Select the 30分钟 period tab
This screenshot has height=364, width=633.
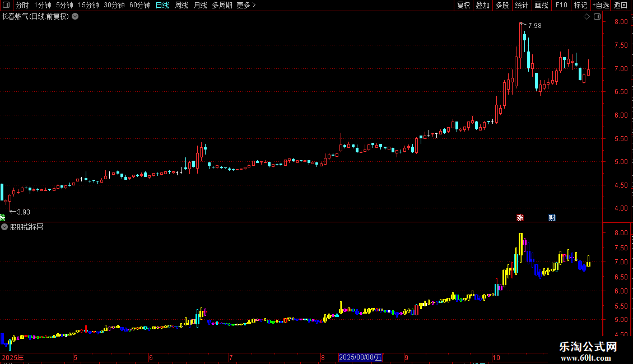coord(114,5)
